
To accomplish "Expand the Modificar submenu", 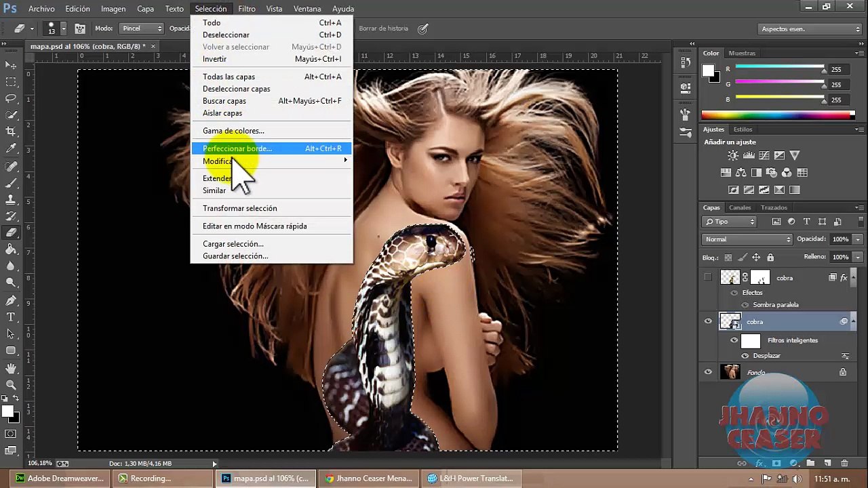I will pyautogui.click(x=271, y=161).
